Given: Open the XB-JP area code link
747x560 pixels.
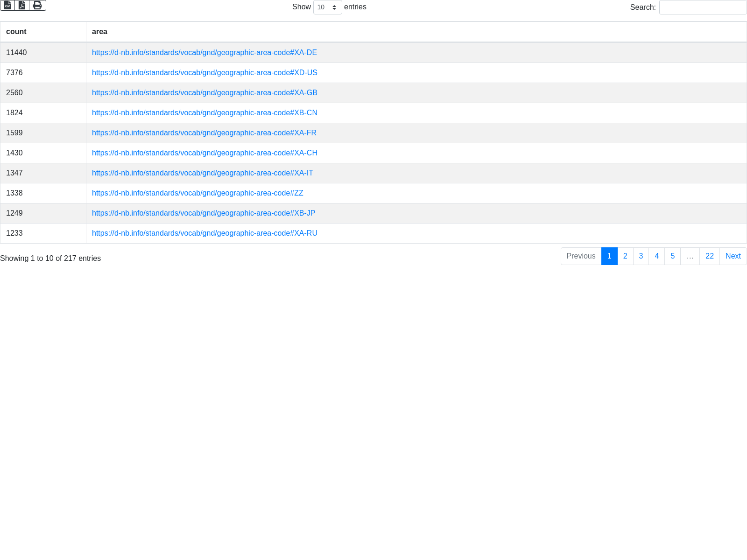Looking at the screenshot, I should click(x=204, y=213).
